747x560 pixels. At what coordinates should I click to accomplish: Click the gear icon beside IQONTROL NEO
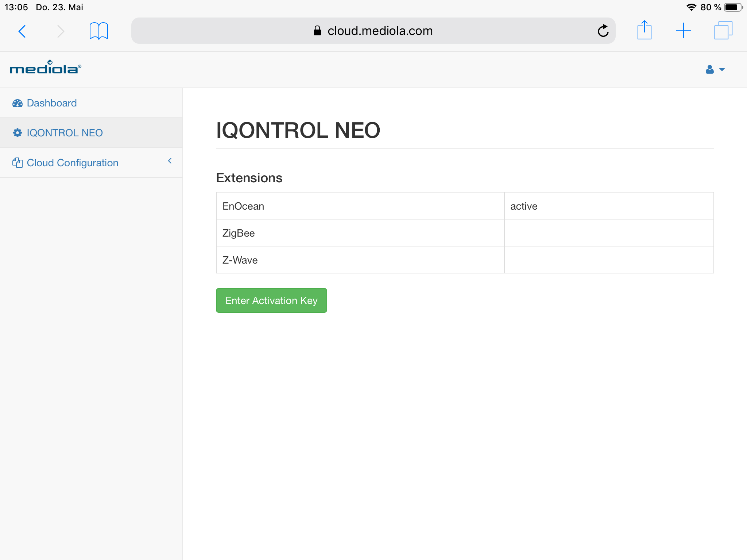pos(18,133)
